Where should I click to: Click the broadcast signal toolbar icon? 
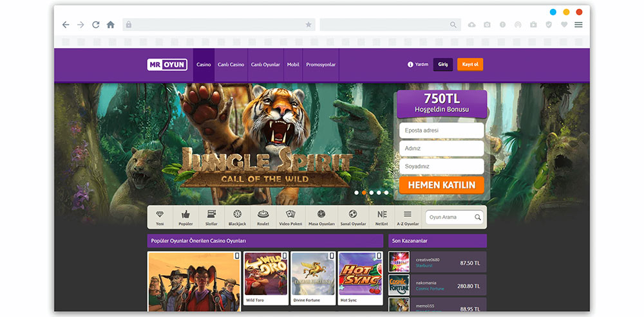[518, 24]
